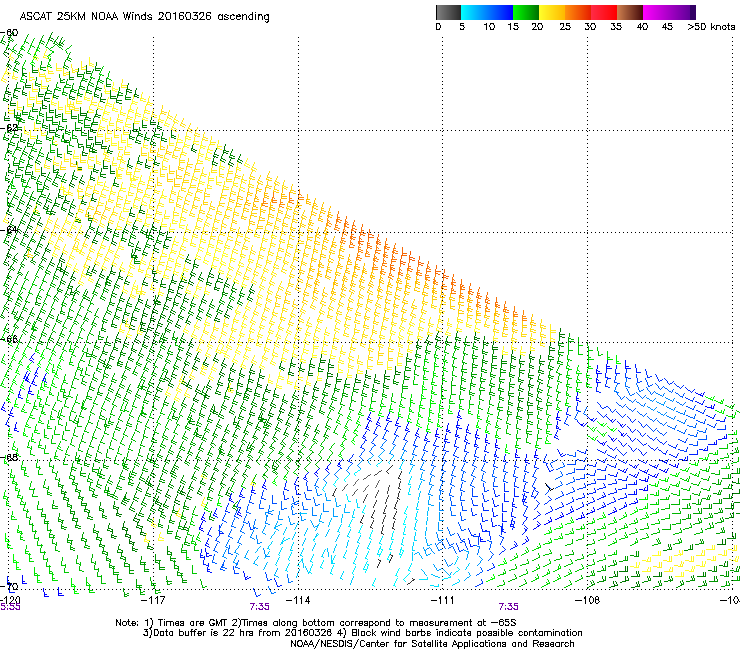740x650 pixels.
Task: Choose the red 30-35 knot color band
Action: pyautogui.click(x=604, y=12)
